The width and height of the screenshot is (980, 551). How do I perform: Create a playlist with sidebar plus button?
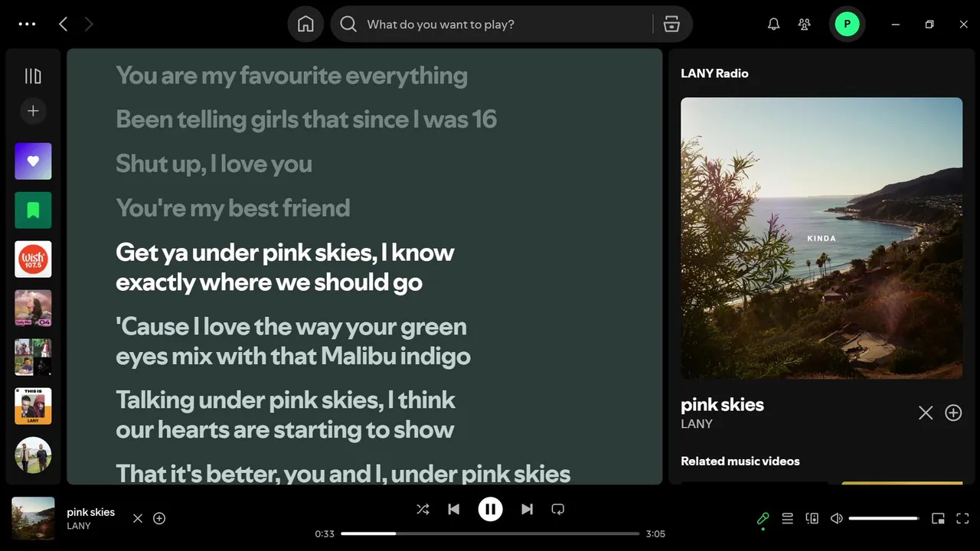33,111
